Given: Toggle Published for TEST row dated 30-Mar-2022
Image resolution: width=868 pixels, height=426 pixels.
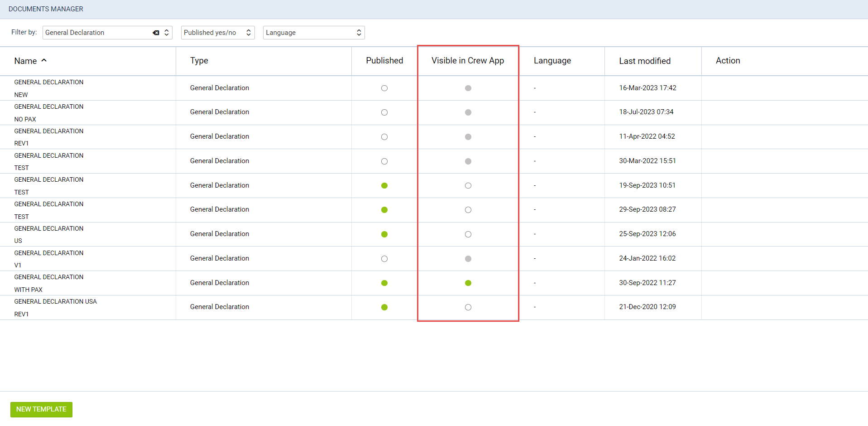Looking at the screenshot, I should [x=384, y=161].
